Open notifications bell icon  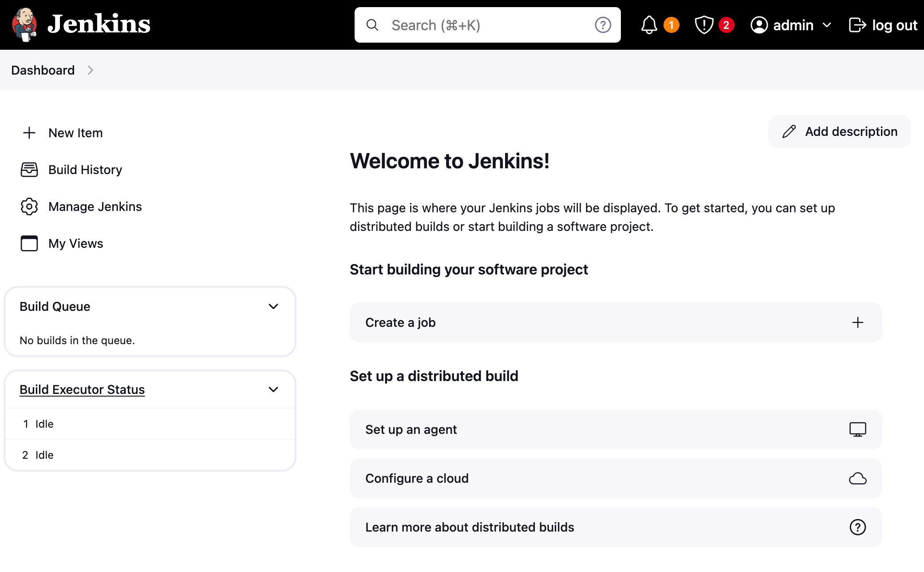tap(649, 25)
